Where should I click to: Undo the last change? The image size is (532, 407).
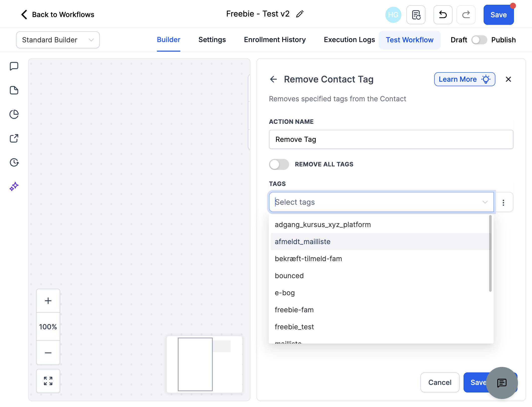[x=443, y=15]
